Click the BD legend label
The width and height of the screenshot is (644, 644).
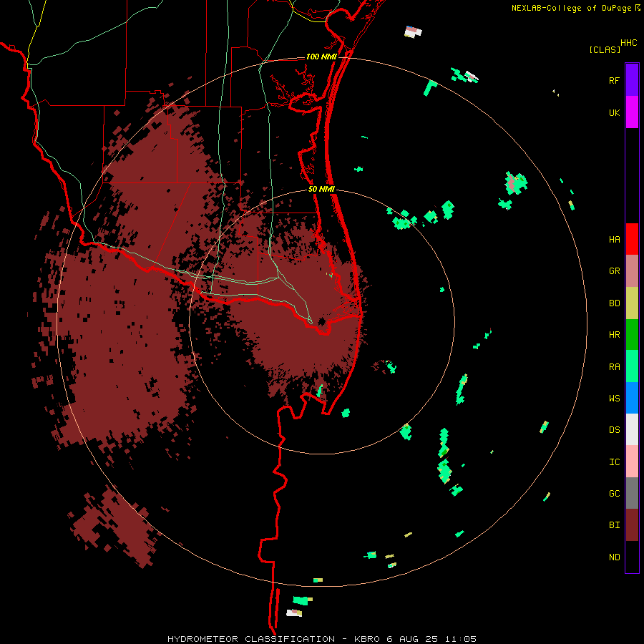pos(614,303)
